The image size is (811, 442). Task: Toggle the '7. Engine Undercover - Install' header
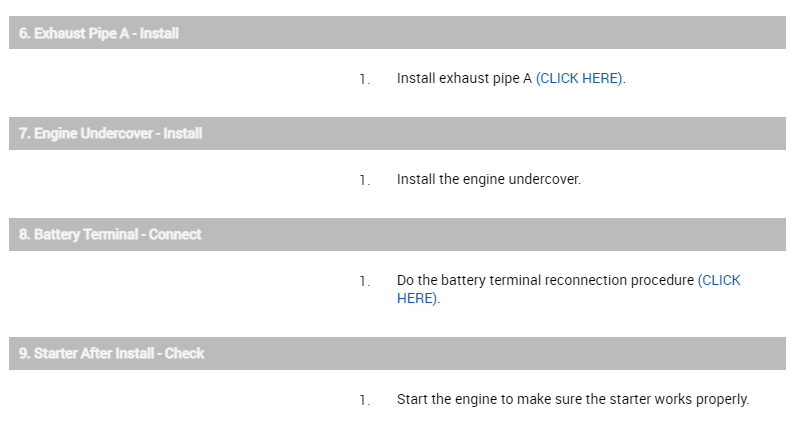coord(397,133)
